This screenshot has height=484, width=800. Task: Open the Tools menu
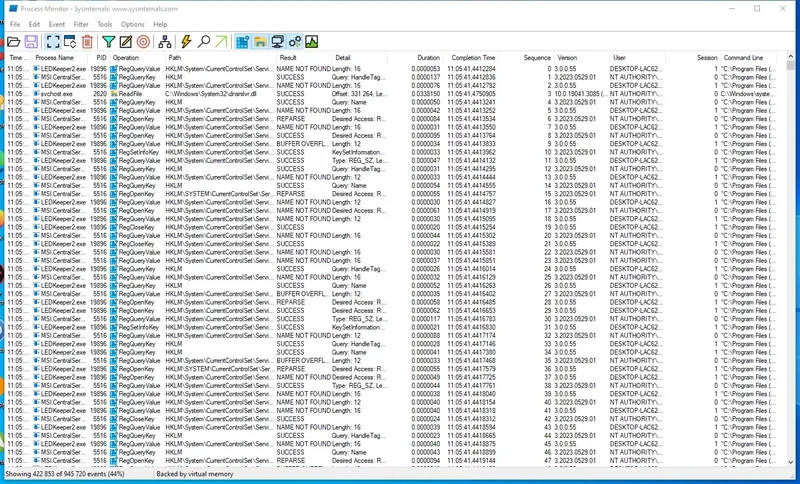click(x=105, y=24)
